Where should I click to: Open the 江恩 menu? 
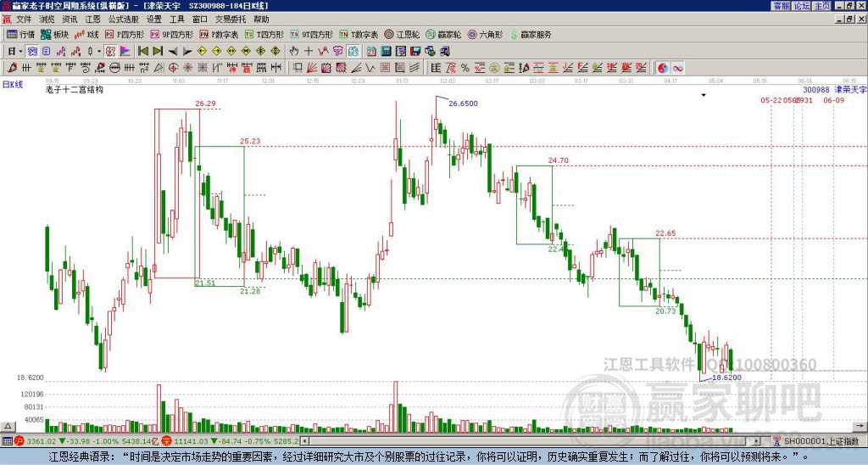tap(92, 20)
